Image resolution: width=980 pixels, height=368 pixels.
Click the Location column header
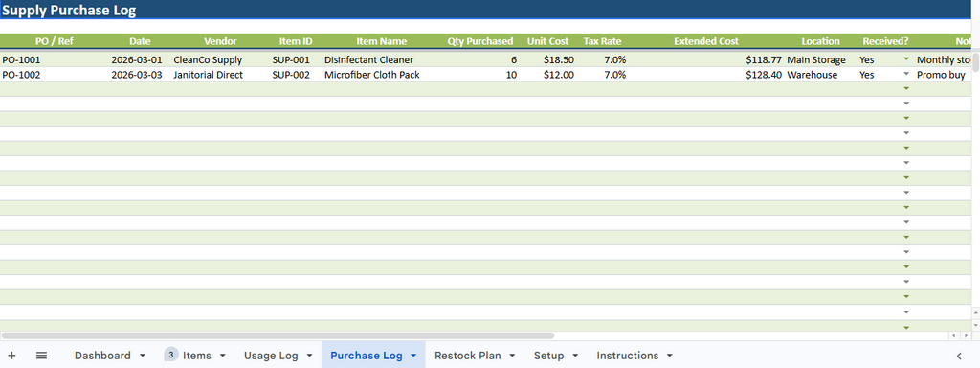(x=820, y=41)
